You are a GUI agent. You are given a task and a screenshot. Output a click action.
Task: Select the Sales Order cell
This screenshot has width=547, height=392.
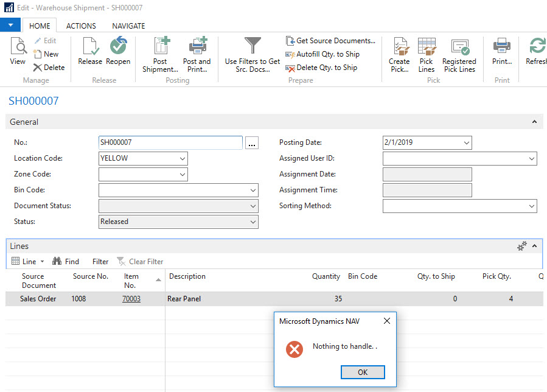pyautogui.click(x=38, y=299)
